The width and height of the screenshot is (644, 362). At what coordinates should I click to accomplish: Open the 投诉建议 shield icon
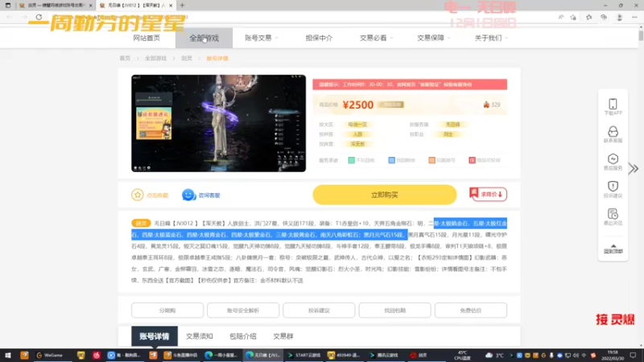(x=613, y=187)
